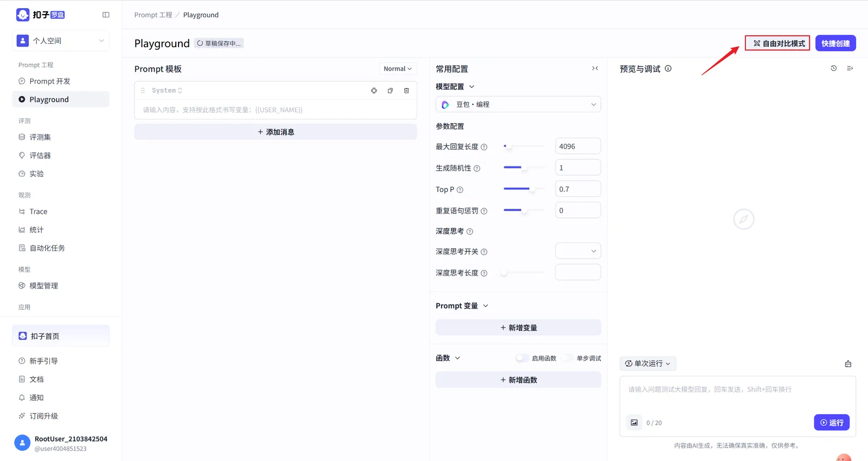Click help icon next to 重复语句惩罚
Viewport: 868px width, 461px height.
point(484,211)
